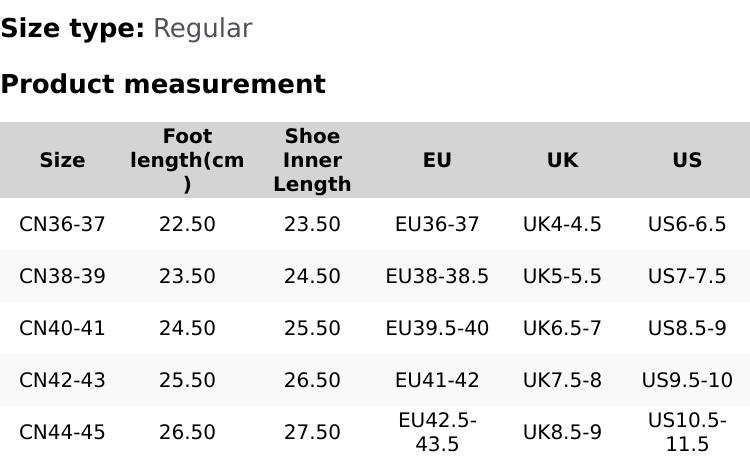The width and height of the screenshot is (750, 458).
Task: Select the CN40-41 size cell
Action: [62, 328]
